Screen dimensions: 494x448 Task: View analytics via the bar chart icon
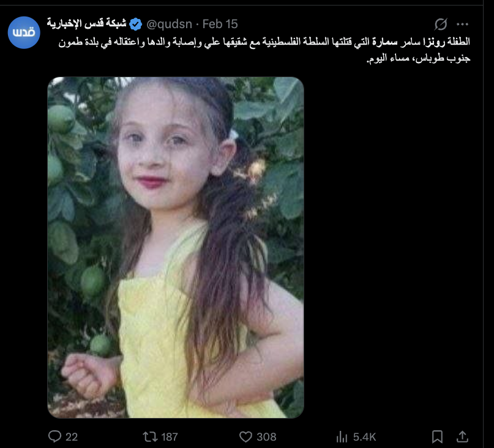click(342, 436)
